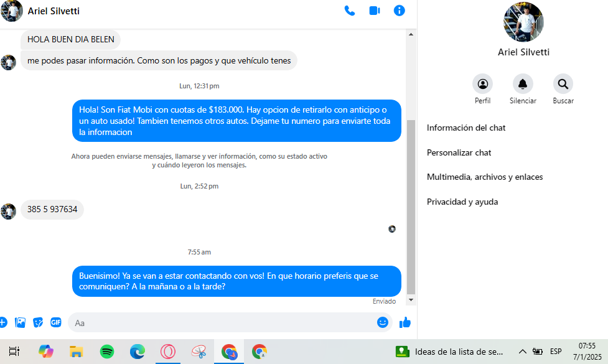Viewport: 608px width, 364px height.
Task: Click the Lun, 12:31 pm timestamp
Action: click(x=199, y=86)
